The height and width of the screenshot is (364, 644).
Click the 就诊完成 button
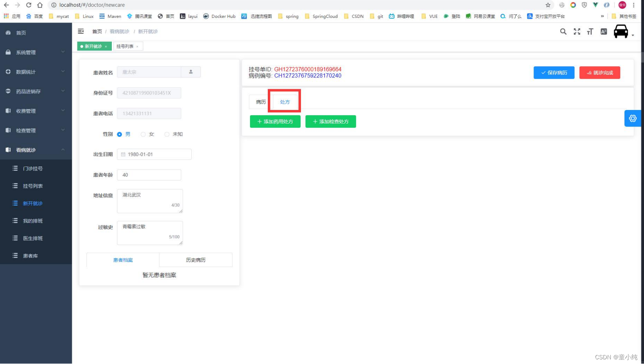point(600,73)
